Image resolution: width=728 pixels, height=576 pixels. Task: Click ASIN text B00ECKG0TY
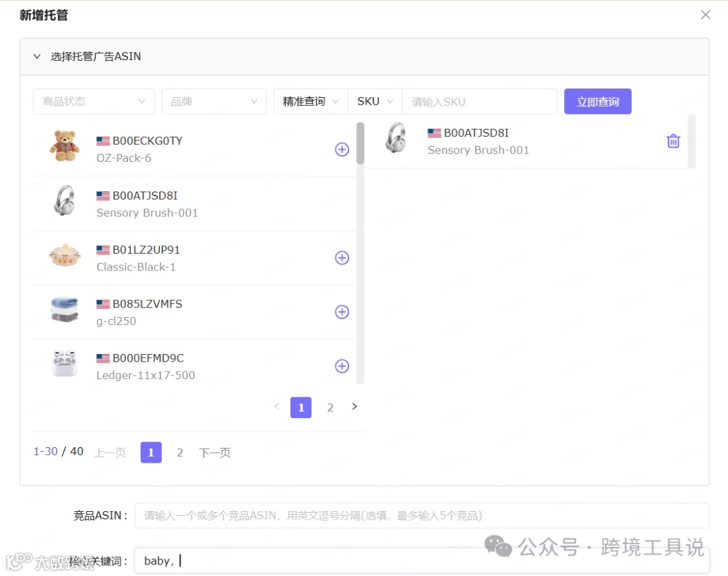coord(148,141)
